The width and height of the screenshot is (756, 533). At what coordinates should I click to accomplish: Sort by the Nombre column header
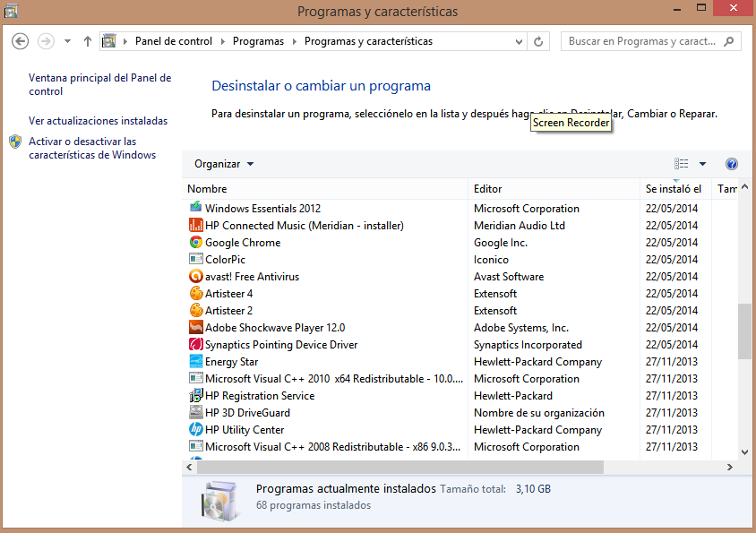point(325,189)
